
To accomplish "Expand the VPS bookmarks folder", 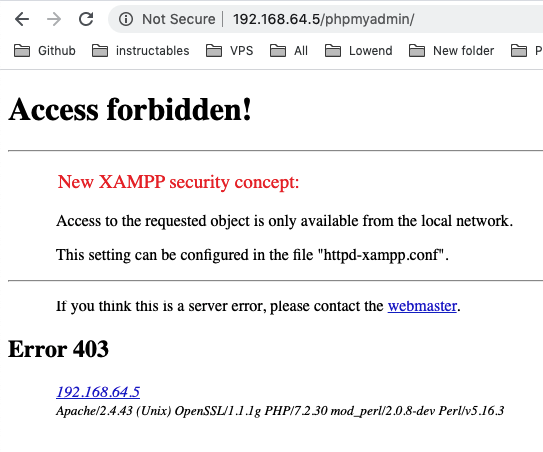I will pos(229,51).
